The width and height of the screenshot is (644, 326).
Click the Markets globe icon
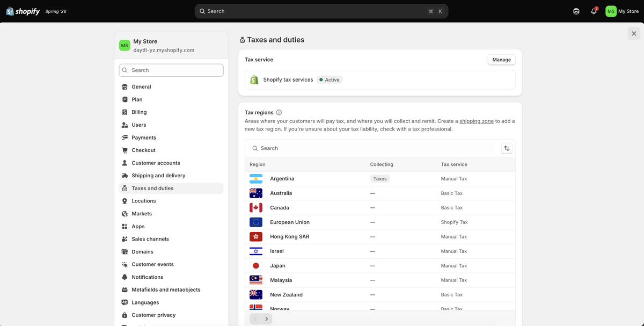tap(125, 214)
